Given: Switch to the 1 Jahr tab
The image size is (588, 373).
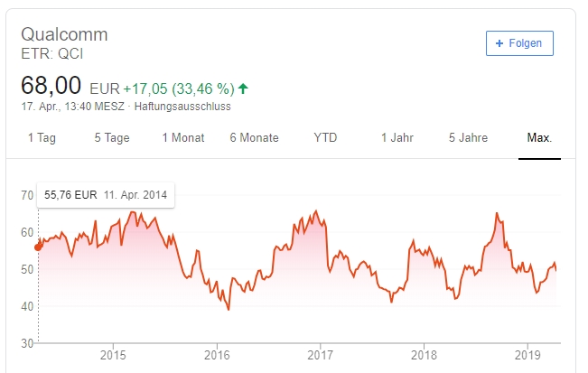Looking at the screenshot, I should 397,137.
